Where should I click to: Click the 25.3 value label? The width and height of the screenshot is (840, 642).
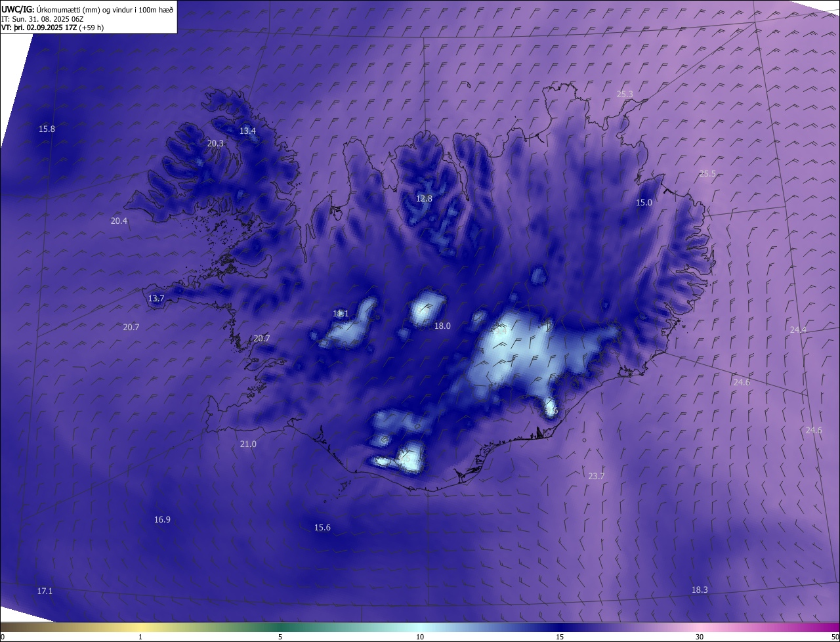click(625, 95)
